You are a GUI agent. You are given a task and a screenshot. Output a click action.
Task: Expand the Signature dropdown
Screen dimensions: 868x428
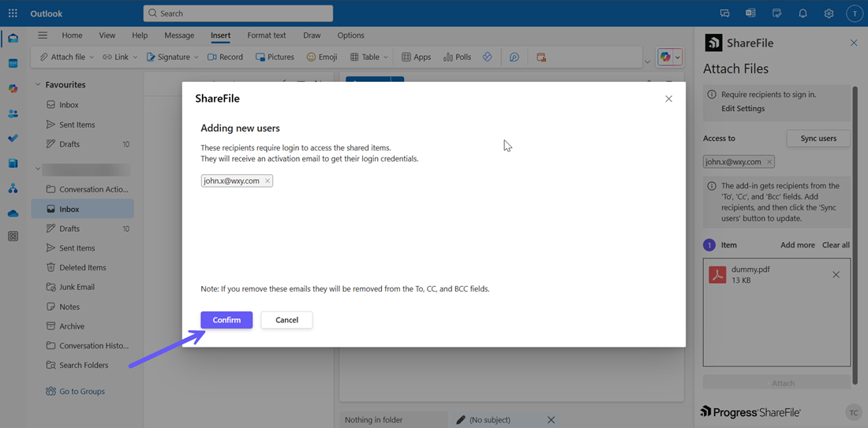pos(196,58)
